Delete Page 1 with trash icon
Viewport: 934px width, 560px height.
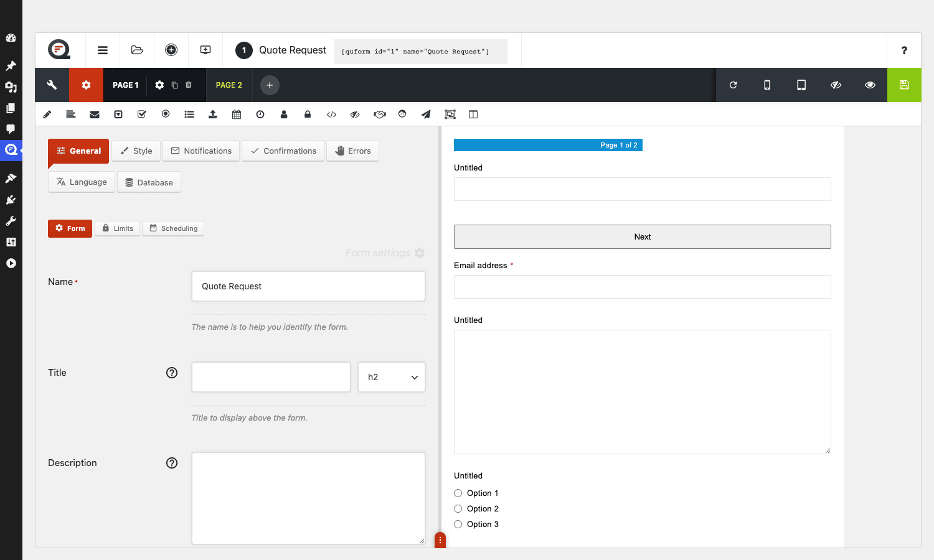(x=189, y=85)
